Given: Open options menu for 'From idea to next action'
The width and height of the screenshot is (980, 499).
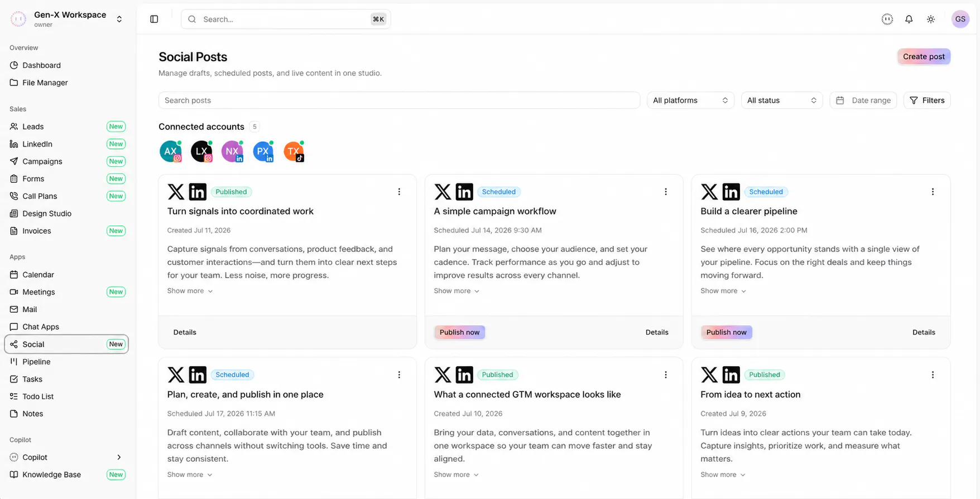Looking at the screenshot, I should point(932,375).
